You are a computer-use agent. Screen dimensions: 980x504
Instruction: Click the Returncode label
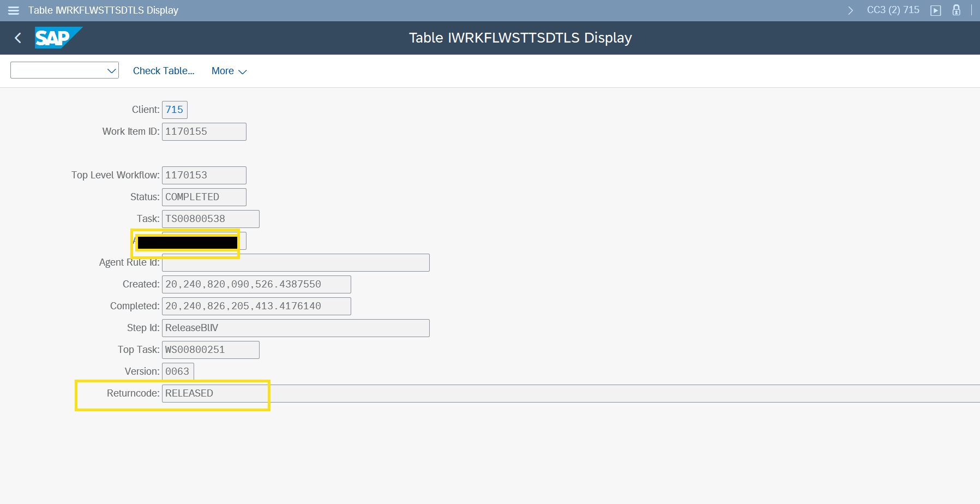tap(133, 393)
